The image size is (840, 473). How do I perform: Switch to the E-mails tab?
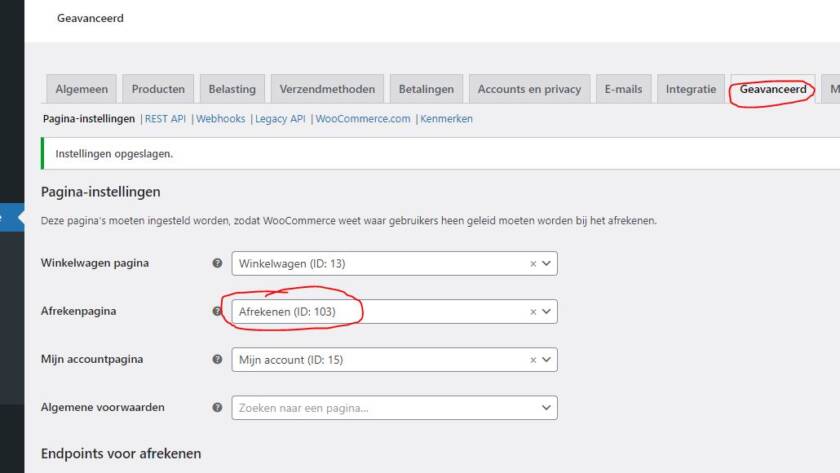pyautogui.click(x=624, y=89)
